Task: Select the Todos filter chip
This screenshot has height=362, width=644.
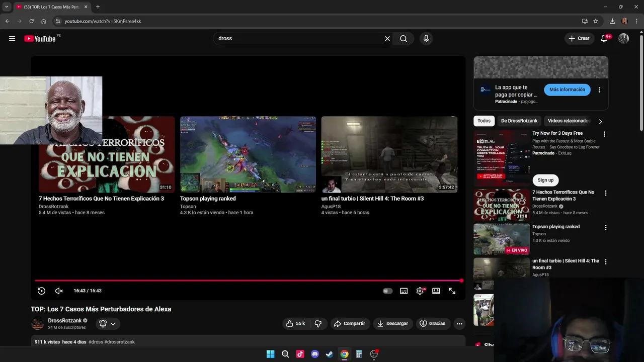Action: 484,121
